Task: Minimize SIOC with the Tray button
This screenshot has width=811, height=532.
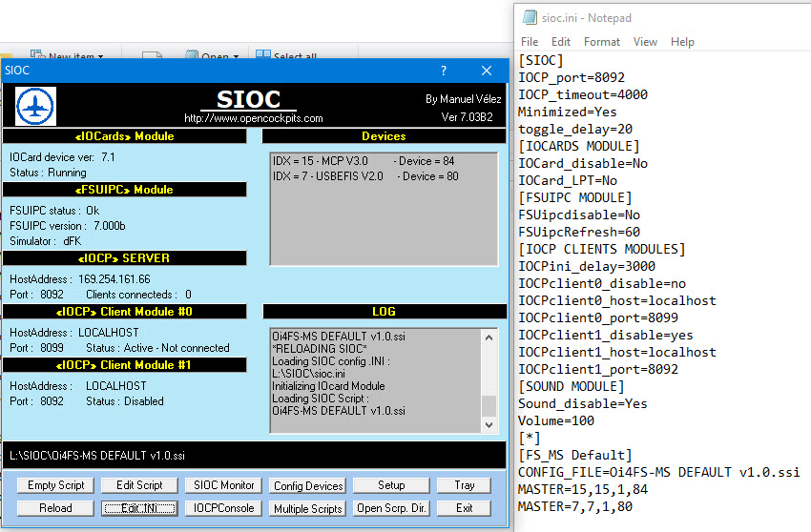Action: pos(465,485)
